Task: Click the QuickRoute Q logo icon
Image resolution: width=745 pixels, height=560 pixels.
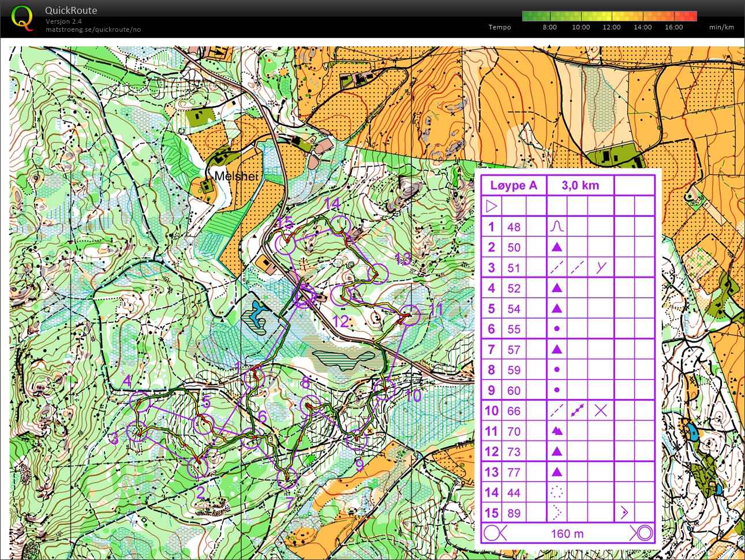Action: (22, 17)
